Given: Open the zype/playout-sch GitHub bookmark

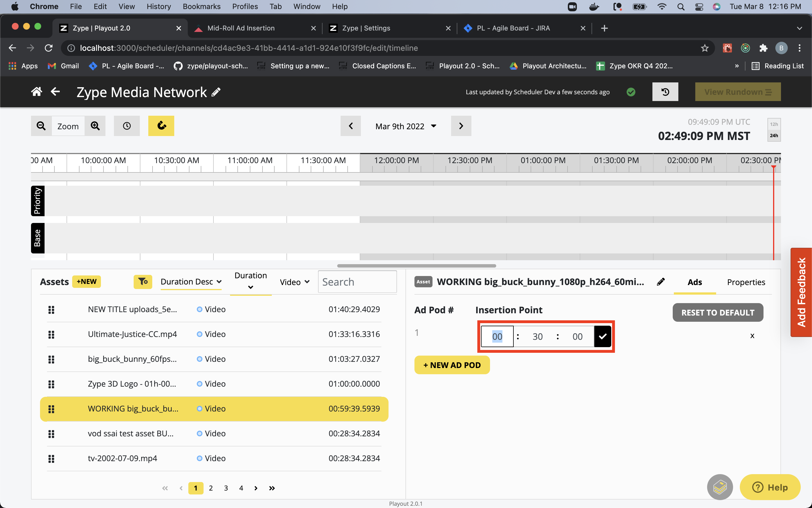Looking at the screenshot, I should click(211, 66).
